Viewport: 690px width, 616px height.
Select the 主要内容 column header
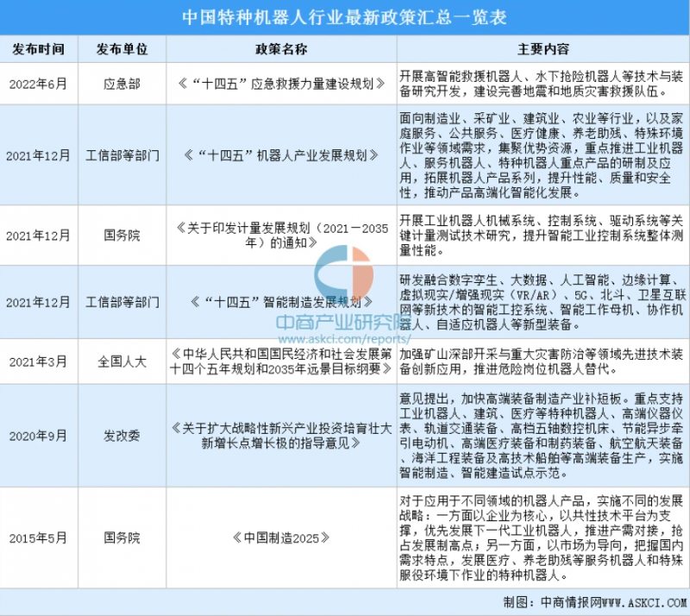coord(543,49)
